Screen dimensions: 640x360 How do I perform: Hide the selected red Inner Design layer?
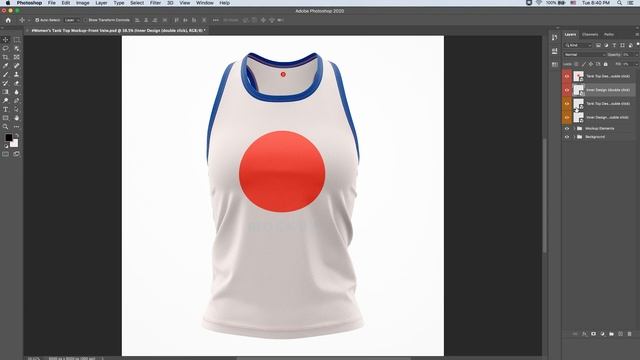tap(567, 90)
